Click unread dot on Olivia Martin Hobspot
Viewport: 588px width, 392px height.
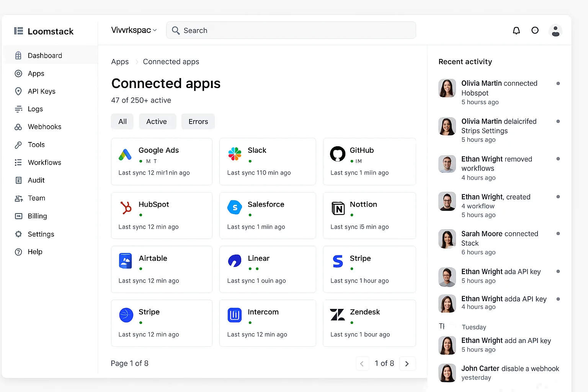558,83
